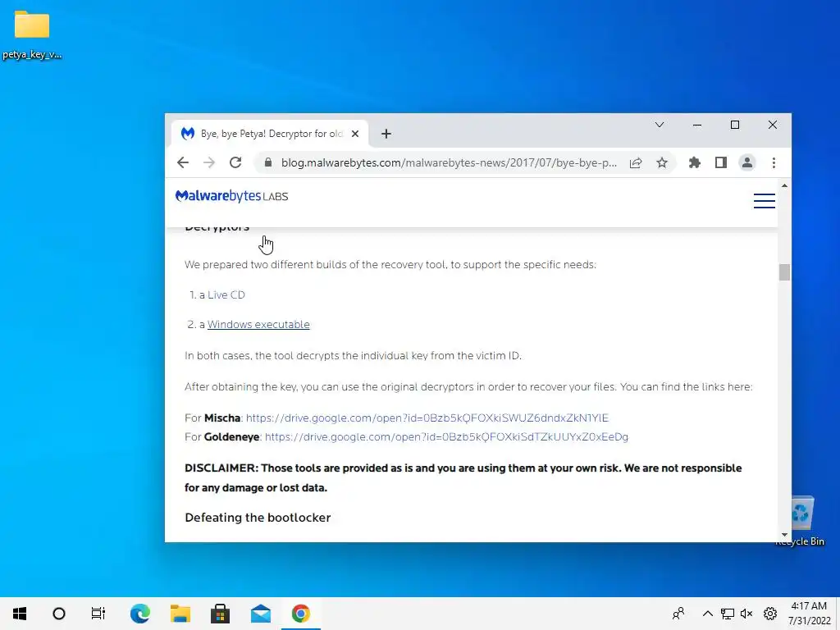Click the Chrome icon on the taskbar
The image size is (840, 630).
coord(300,614)
